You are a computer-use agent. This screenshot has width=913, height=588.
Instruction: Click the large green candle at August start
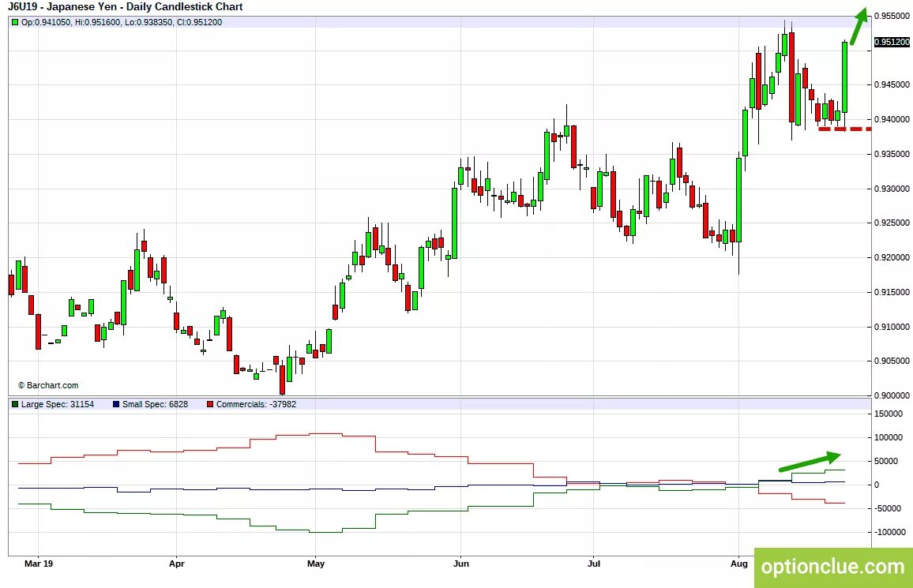(739, 200)
